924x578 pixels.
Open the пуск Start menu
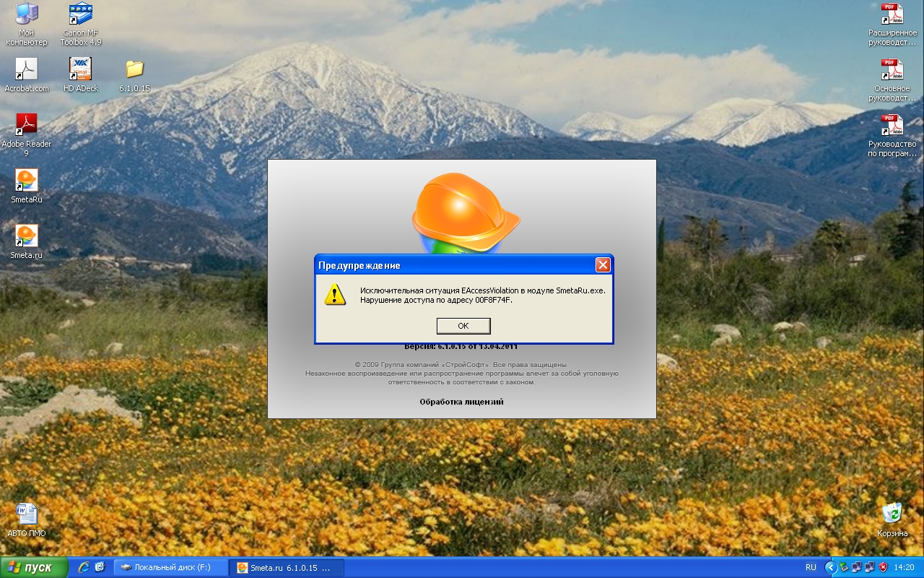[34, 567]
